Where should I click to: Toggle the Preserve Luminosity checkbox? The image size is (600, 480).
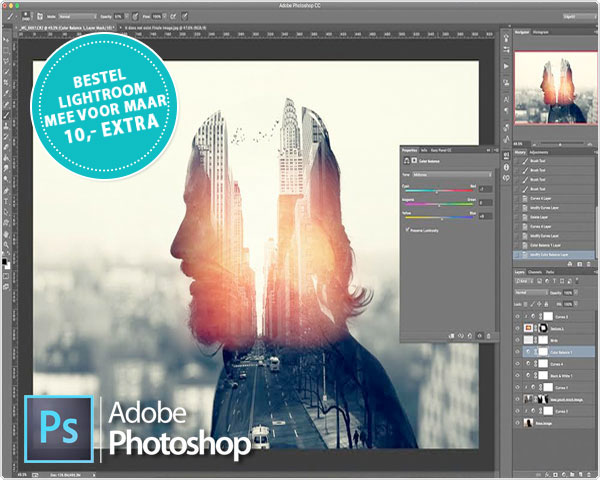[407, 230]
